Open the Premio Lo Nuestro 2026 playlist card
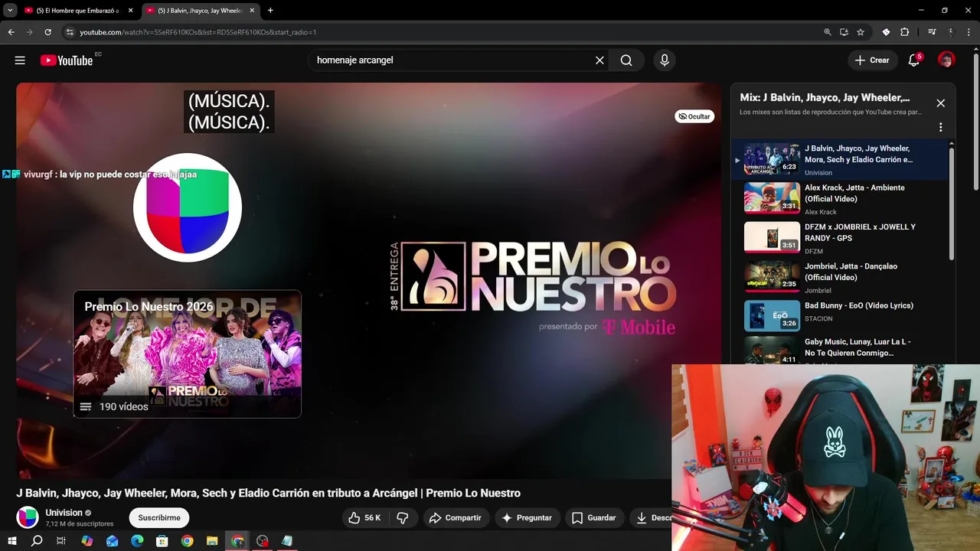Image resolution: width=980 pixels, height=551 pixels. pos(187,354)
